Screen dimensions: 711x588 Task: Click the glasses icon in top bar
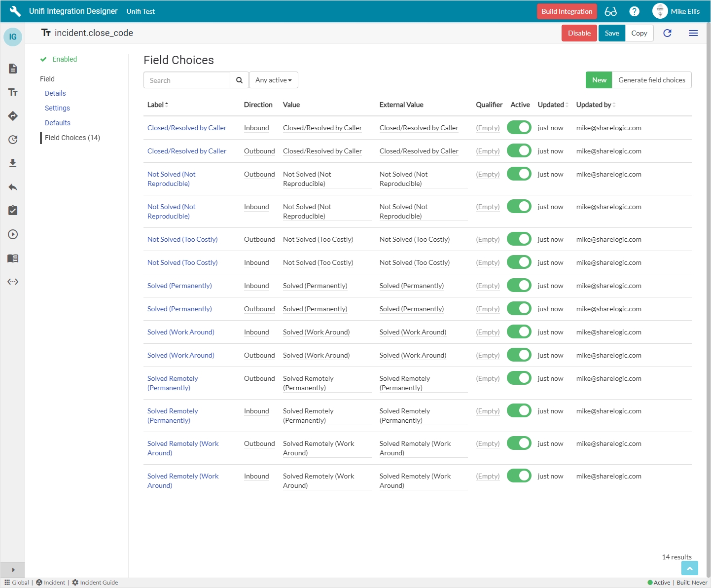pos(610,11)
